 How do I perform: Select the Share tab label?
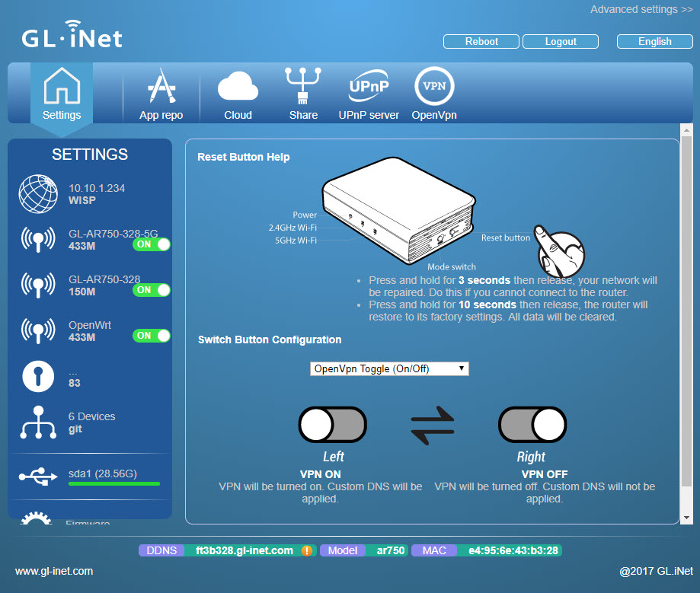click(x=303, y=115)
